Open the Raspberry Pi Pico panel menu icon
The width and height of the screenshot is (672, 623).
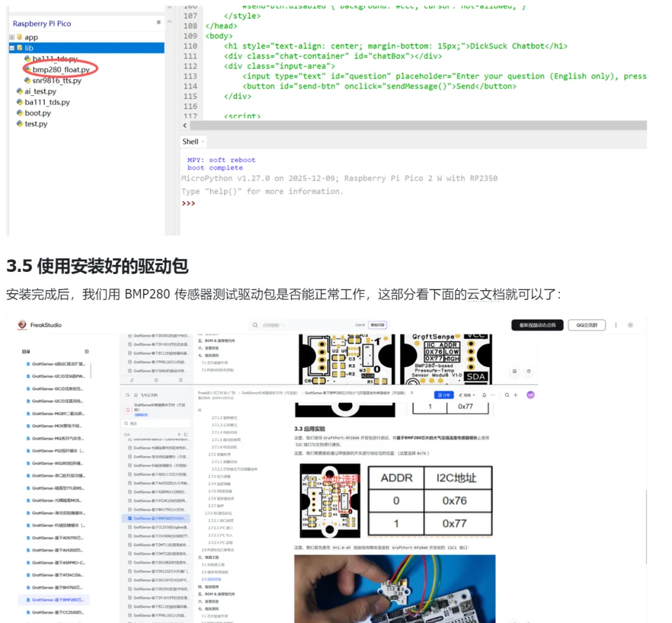coord(159,22)
